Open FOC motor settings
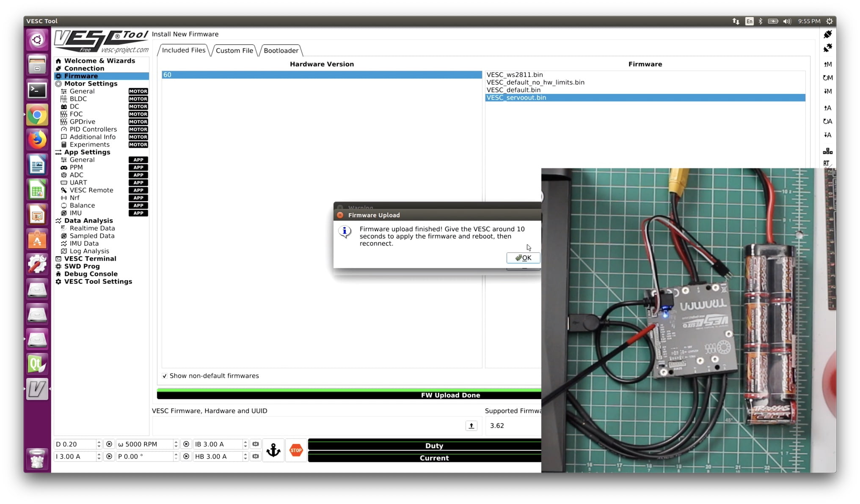This screenshot has height=504, width=860. [76, 114]
